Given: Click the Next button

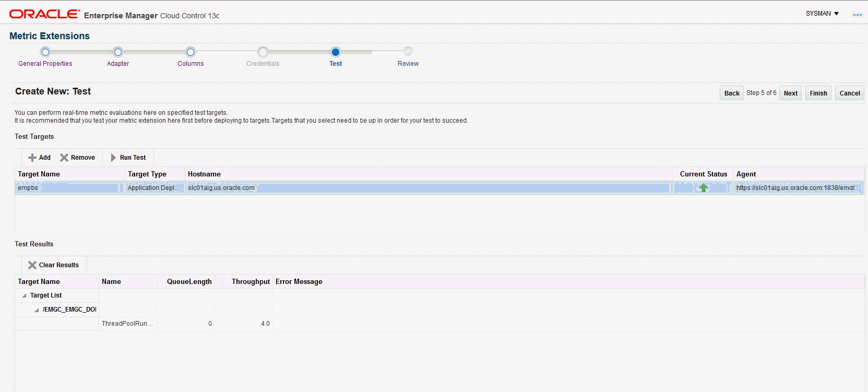Looking at the screenshot, I should 791,93.
